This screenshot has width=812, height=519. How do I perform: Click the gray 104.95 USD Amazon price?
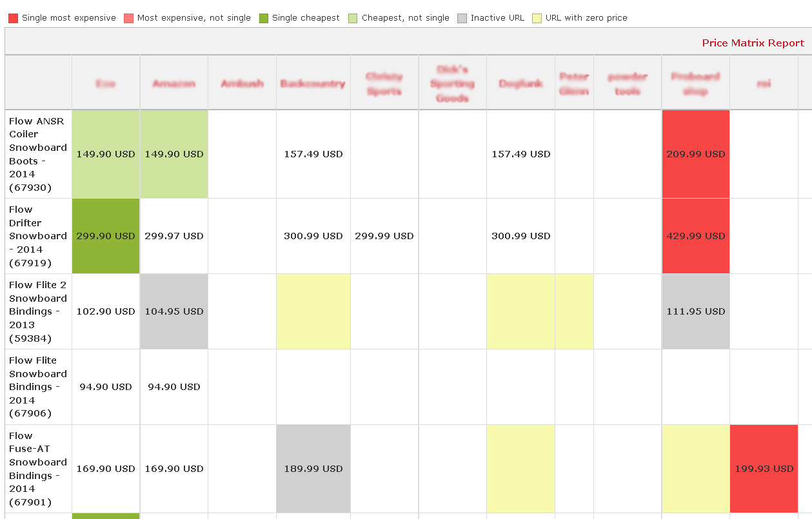(x=174, y=311)
